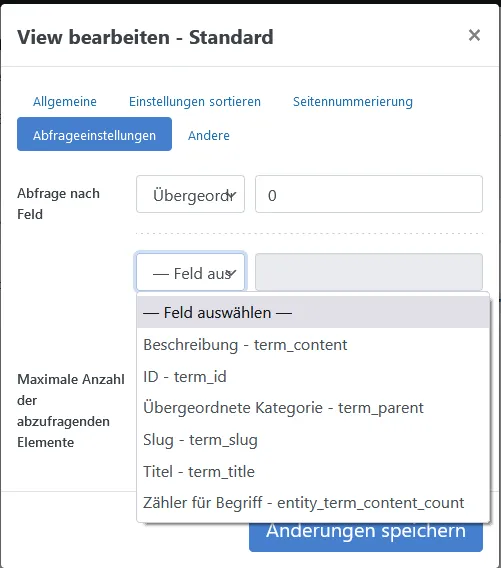Switch to Einstellungen sortieren tab

coord(195,101)
